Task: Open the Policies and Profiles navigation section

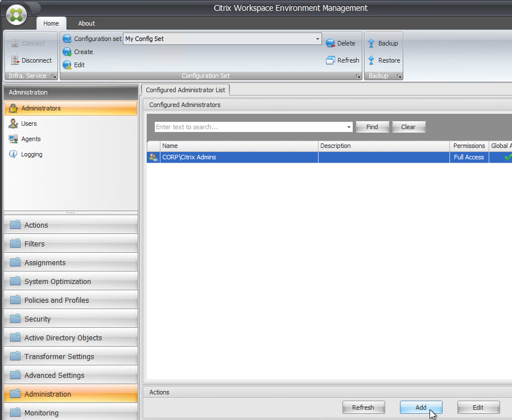Action: tap(71, 300)
